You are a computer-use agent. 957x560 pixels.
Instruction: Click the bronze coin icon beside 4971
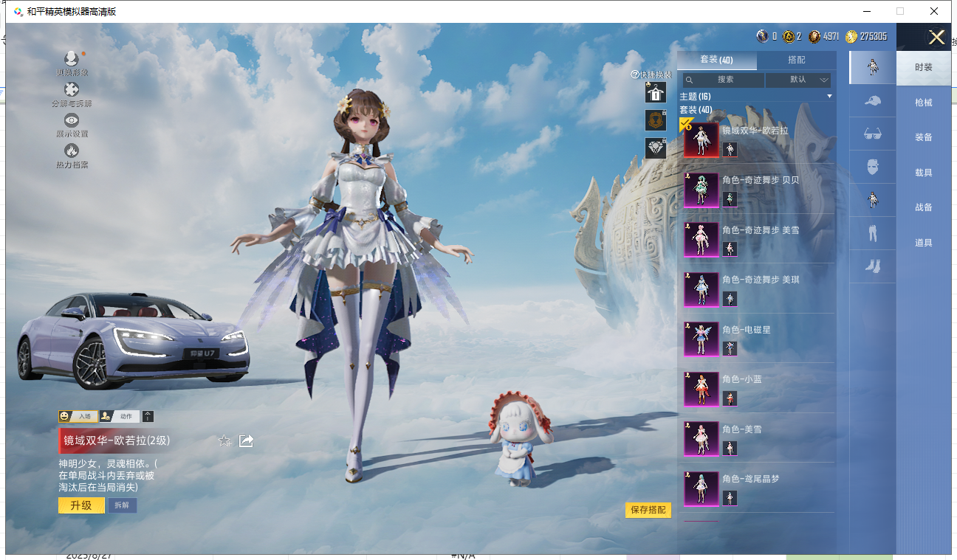tap(814, 36)
